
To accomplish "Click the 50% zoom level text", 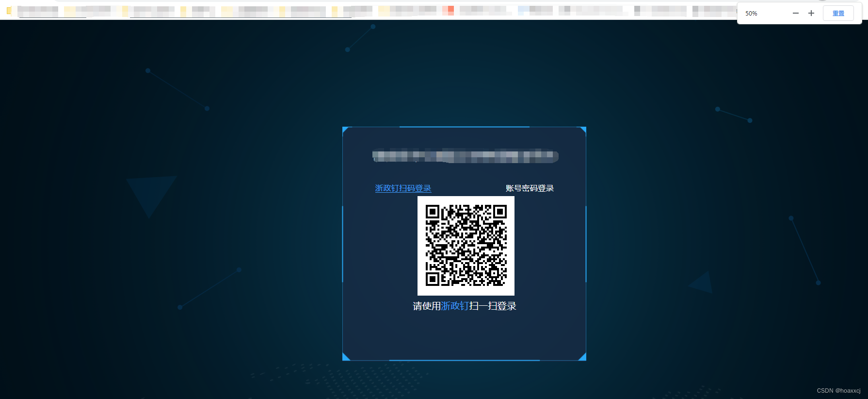I will pyautogui.click(x=751, y=14).
